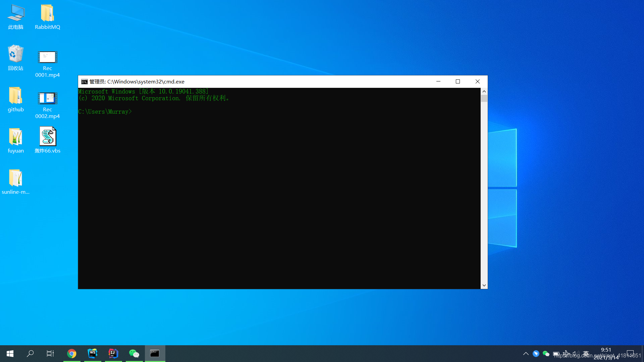Screen dimensions: 644x362
Task: Select the Rec 0001.mp4 video file
Action: click(x=47, y=57)
